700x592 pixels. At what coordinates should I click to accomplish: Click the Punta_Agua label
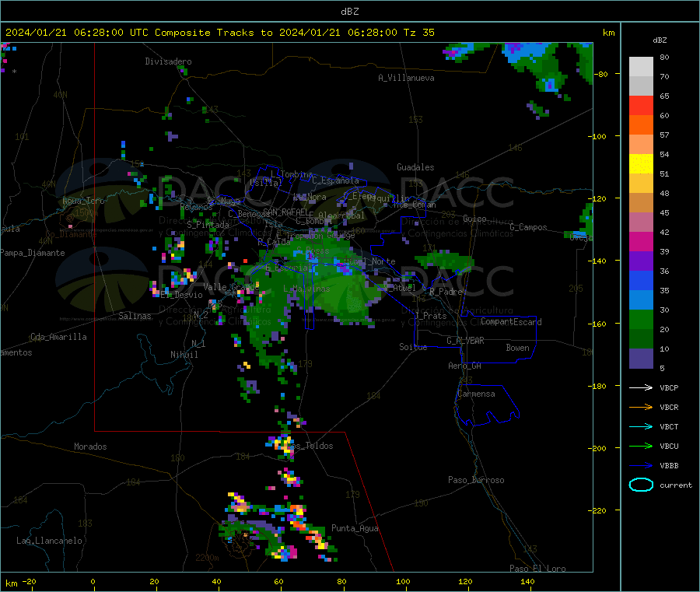[x=355, y=528]
